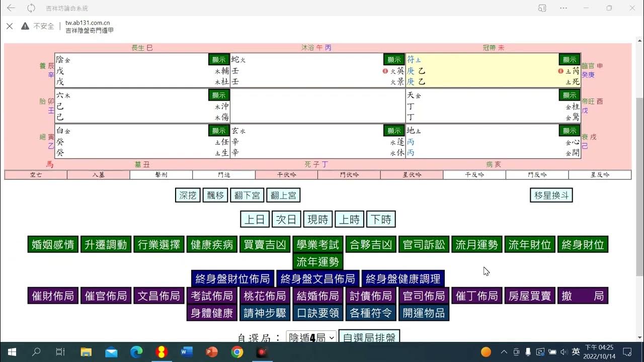Image resolution: width=644 pixels, height=362 pixels.
Task: Open the red recorder app on taskbar
Action: pyautogui.click(x=262, y=352)
